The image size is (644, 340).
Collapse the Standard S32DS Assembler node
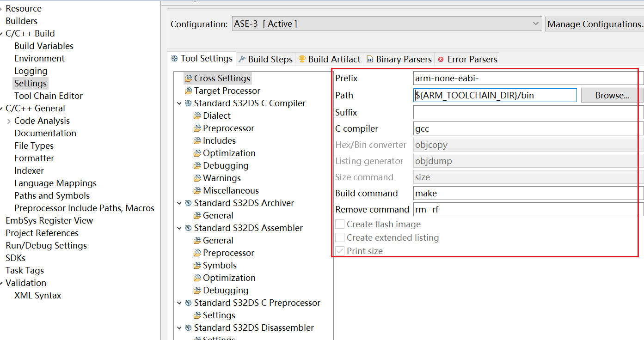[x=179, y=228]
